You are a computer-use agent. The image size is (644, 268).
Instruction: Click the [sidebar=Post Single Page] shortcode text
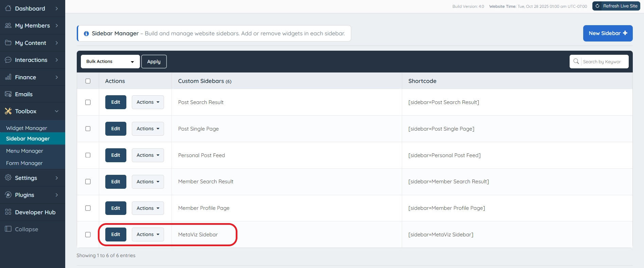pos(441,129)
